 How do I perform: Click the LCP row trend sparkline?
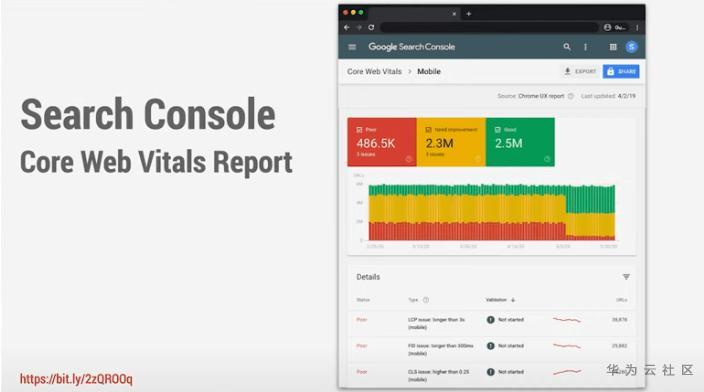(567, 320)
